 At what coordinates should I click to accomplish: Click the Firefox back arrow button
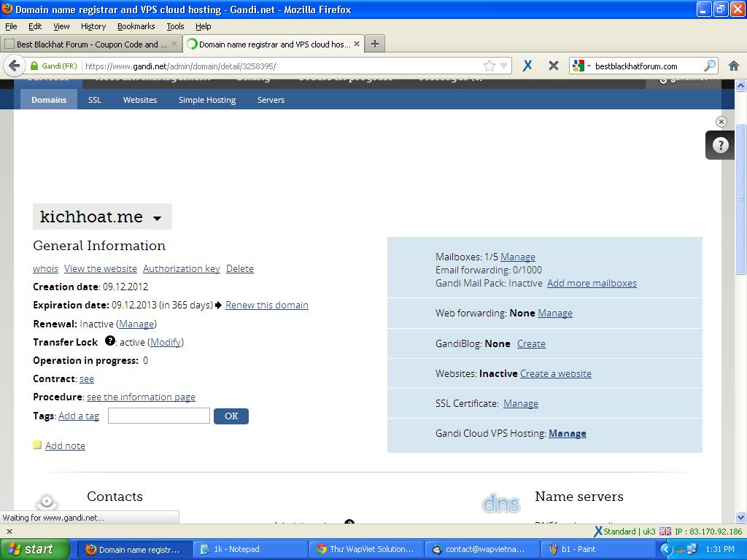click(14, 66)
